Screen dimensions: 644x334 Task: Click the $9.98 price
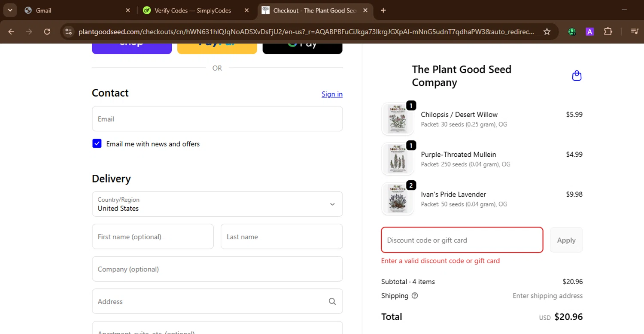(574, 194)
